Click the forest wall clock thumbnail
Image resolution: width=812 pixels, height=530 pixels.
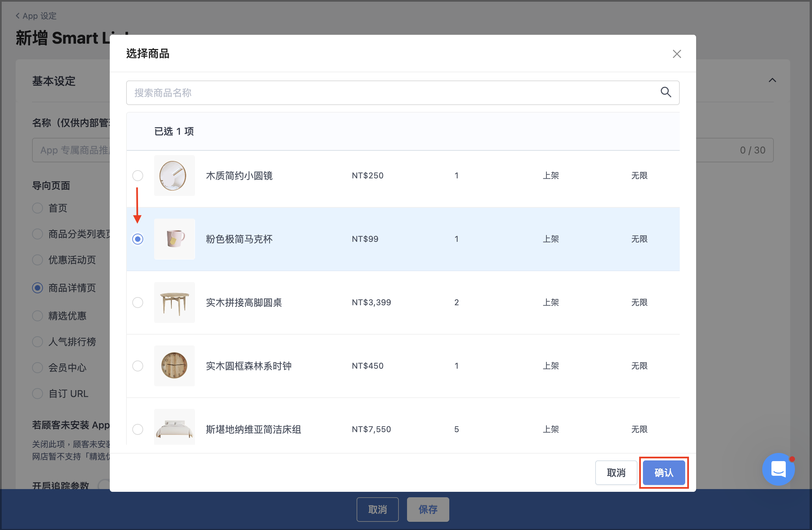click(x=174, y=366)
